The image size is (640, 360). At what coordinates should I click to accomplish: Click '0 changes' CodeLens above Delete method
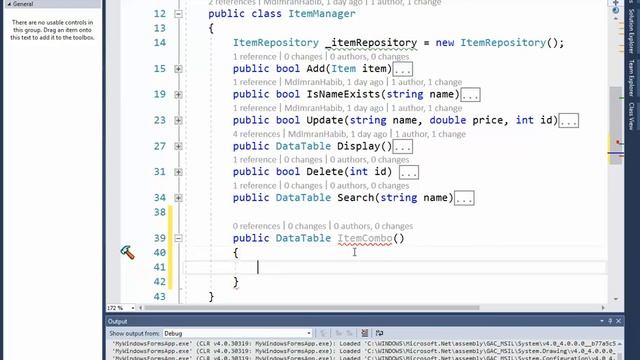point(303,160)
